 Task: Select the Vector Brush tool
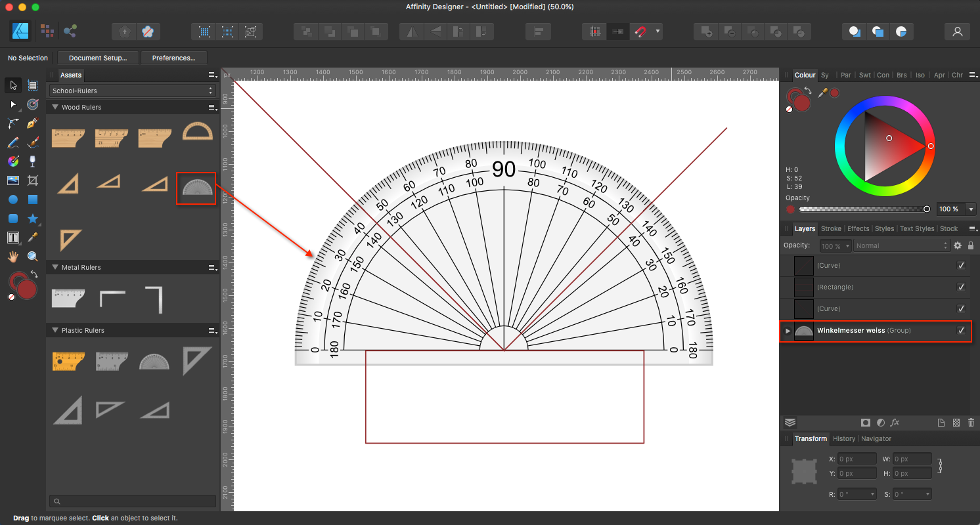33,142
